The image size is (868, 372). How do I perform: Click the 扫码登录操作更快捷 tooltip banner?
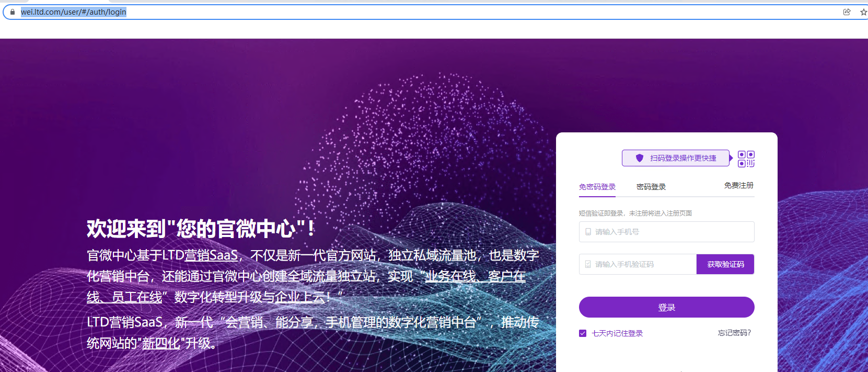(x=676, y=158)
